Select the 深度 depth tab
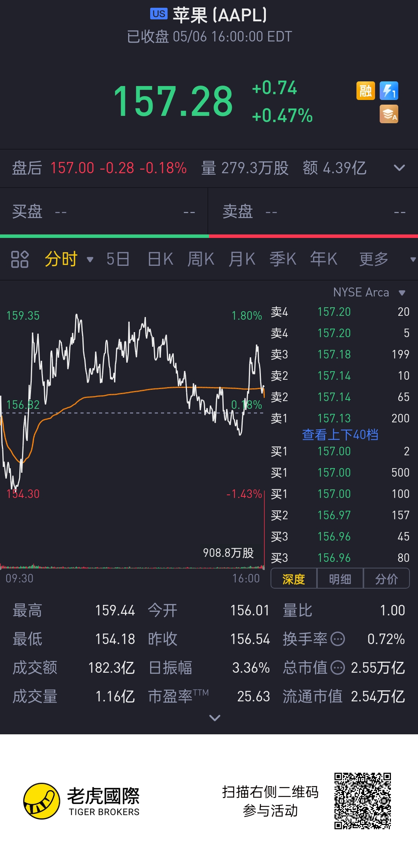Image resolution: width=418 pixels, height=868 pixels. point(294,579)
